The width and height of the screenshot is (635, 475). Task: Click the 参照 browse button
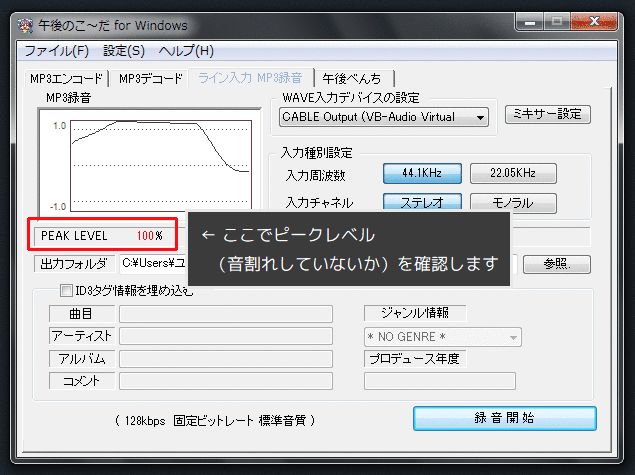(x=557, y=264)
